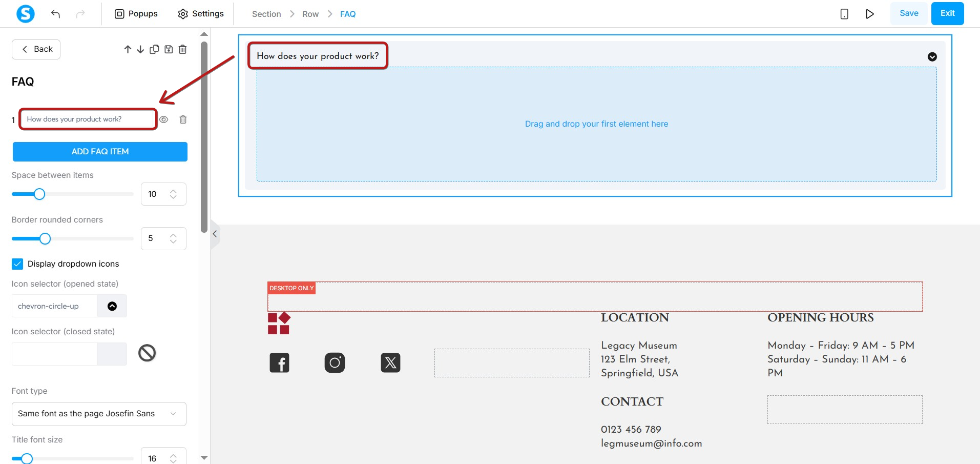980x464 pixels.
Task: Adjust Space between items slider
Action: [39, 194]
